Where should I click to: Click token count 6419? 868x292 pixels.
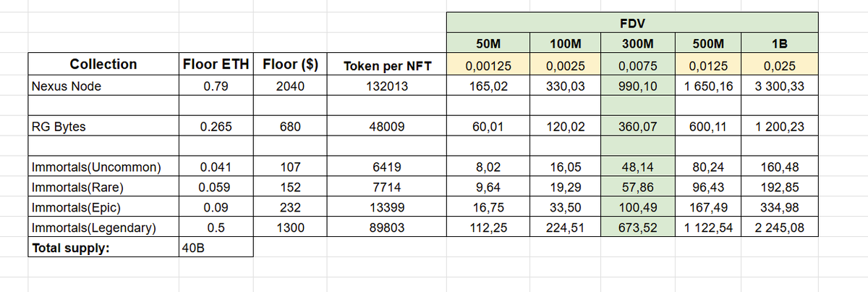click(386, 168)
